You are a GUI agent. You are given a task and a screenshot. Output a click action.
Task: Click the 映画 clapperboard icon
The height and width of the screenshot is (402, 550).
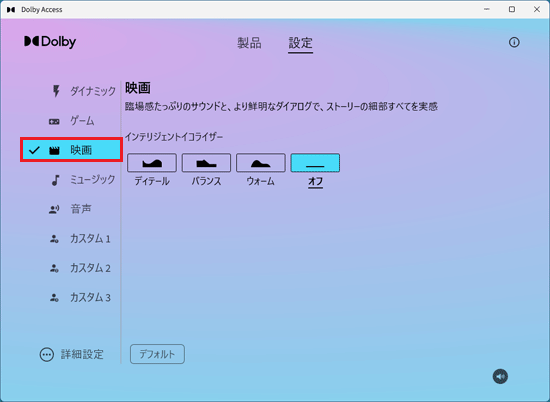[54, 150]
